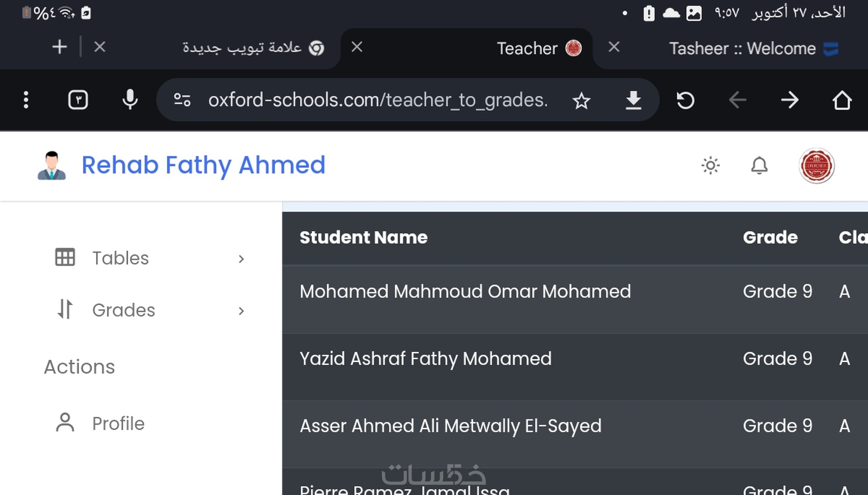Open the browser three-dot menu
The height and width of the screenshot is (495, 868).
click(x=26, y=100)
